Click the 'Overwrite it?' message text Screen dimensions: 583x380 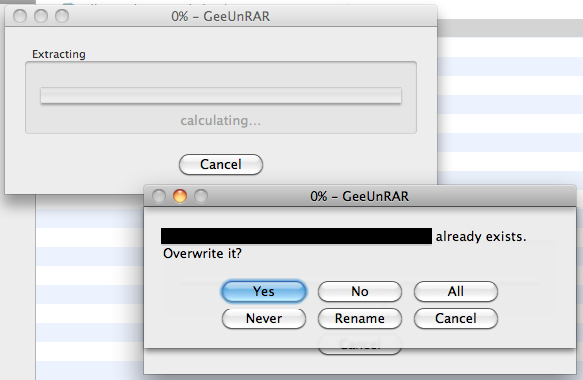click(202, 254)
